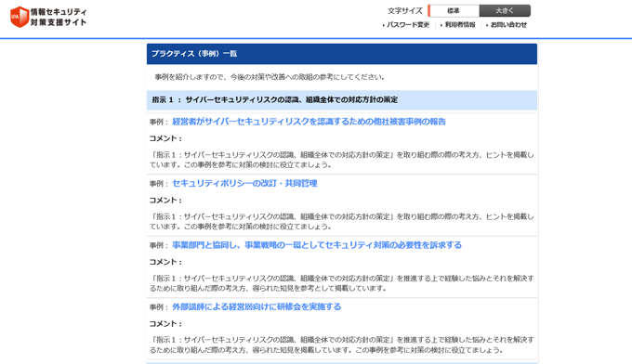Click the プラクティス（事例）一覧 header
This screenshot has width=632, height=364.
tap(342, 54)
